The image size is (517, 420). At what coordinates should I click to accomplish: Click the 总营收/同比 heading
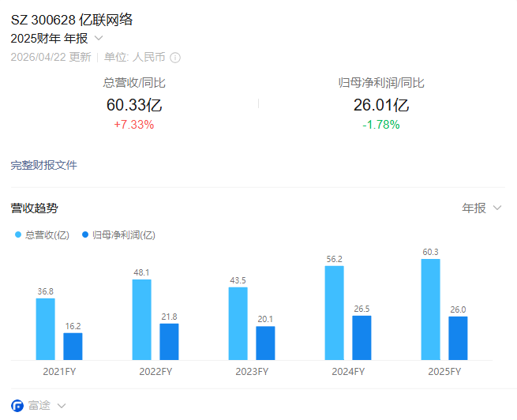pyautogui.click(x=134, y=82)
